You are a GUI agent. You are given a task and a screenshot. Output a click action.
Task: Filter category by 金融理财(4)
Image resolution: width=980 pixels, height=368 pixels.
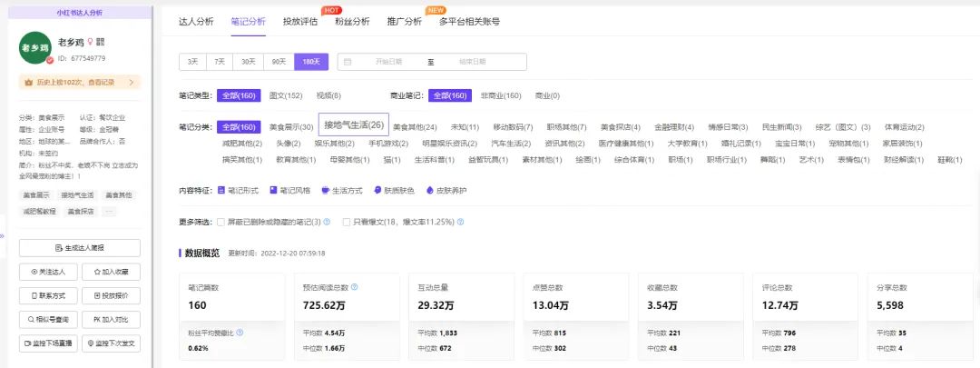pyautogui.click(x=674, y=127)
